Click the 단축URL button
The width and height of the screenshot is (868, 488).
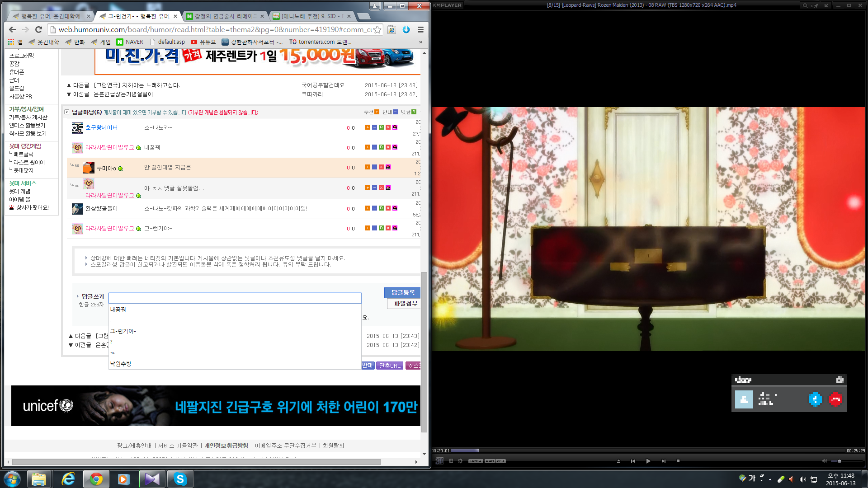pos(389,366)
